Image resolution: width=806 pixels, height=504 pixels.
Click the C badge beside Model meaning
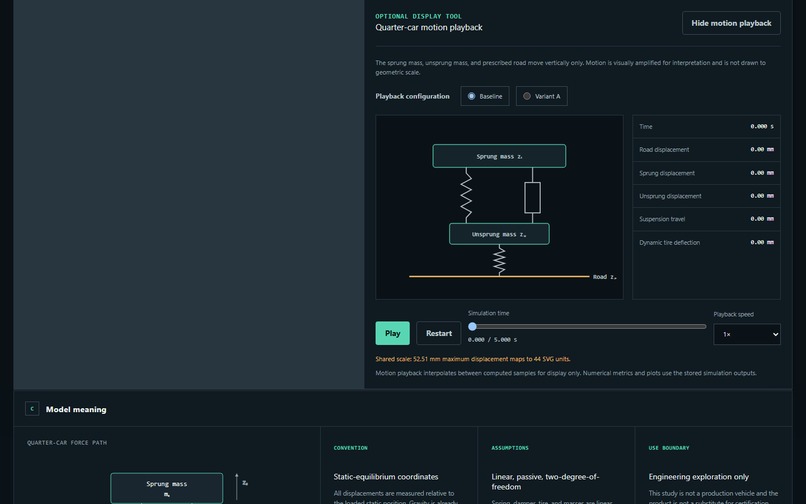(32, 409)
